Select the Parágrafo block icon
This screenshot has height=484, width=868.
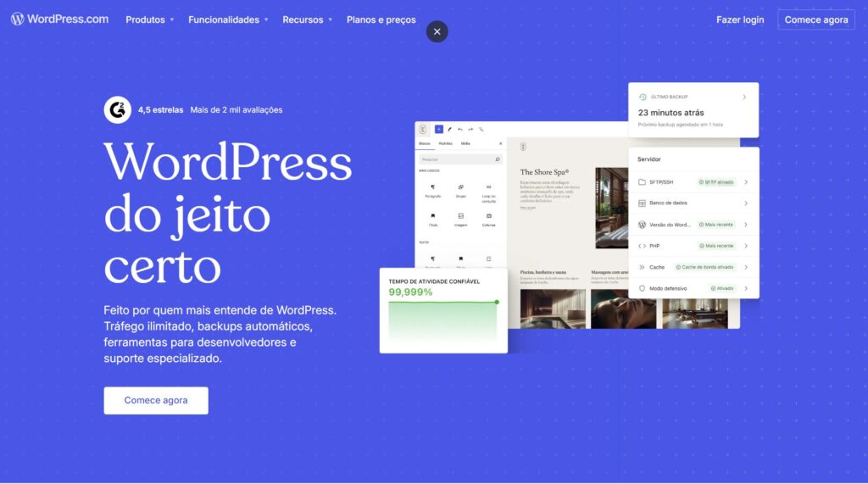[433, 187]
